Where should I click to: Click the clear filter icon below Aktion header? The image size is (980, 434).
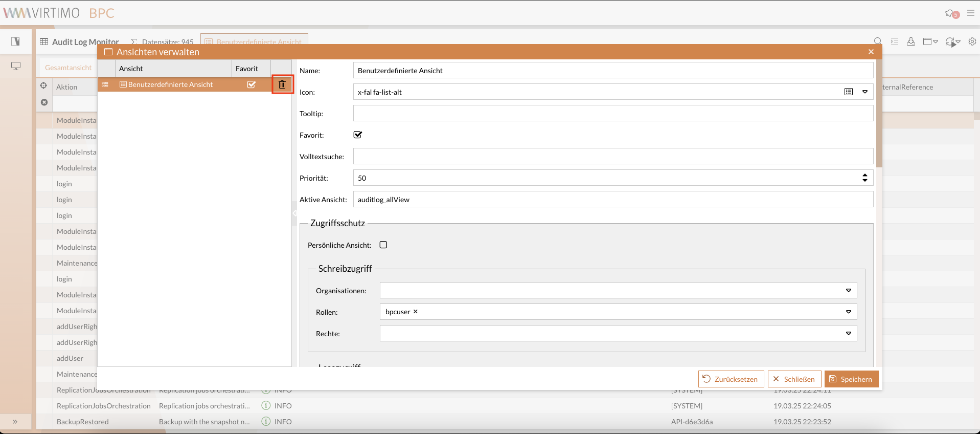[x=44, y=102]
